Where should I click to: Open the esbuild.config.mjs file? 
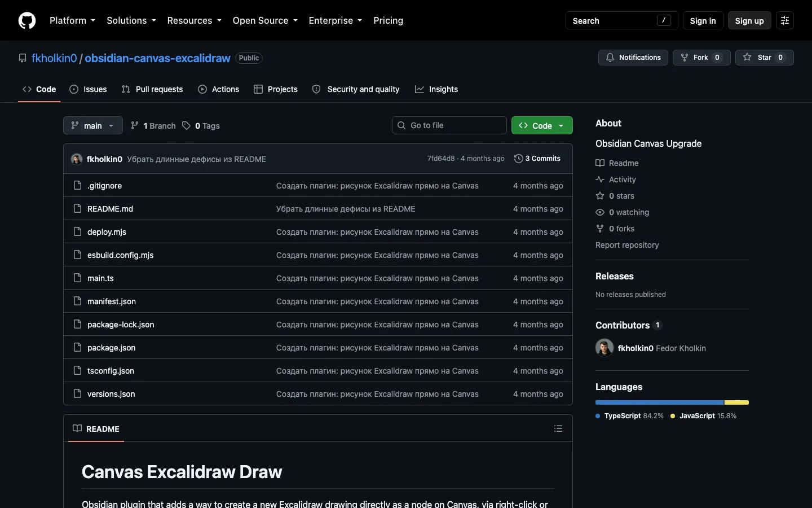(121, 255)
